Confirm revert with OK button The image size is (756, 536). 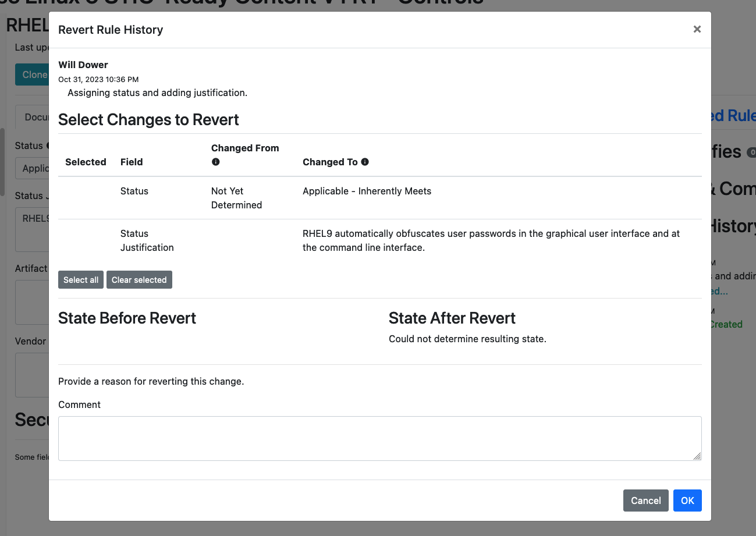pyautogui.click(x=687, y=500)
